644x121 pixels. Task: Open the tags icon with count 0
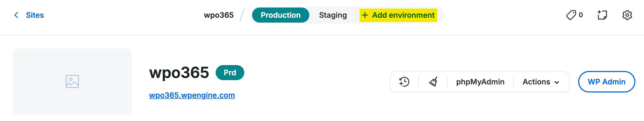point(574,15)
